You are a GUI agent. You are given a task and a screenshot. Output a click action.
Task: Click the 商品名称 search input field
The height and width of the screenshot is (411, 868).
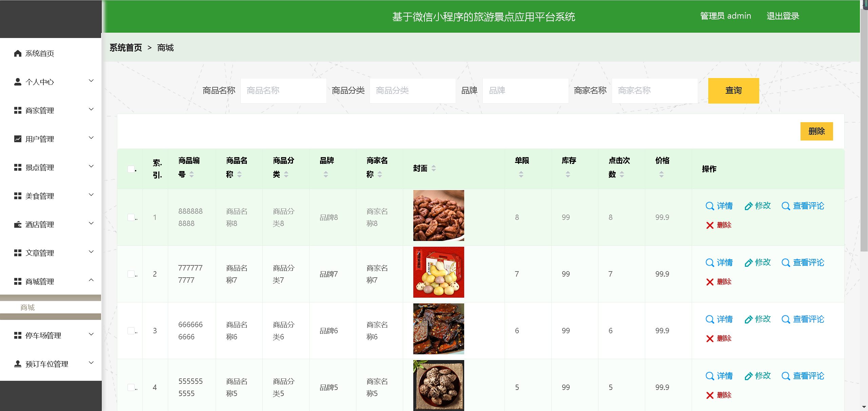(283, 91)
